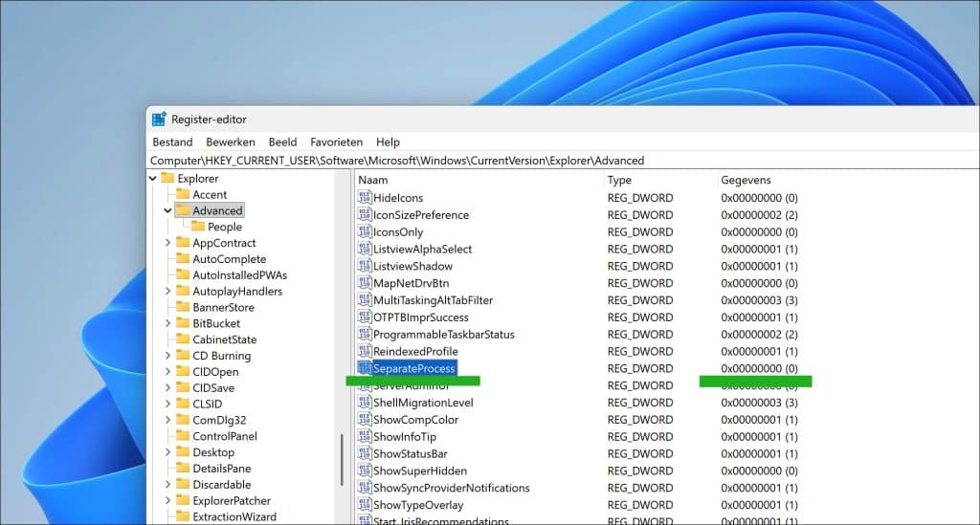This screenshot has width=980, height=525.
Task: Expand the AppContract tree node
Action: 168,243
